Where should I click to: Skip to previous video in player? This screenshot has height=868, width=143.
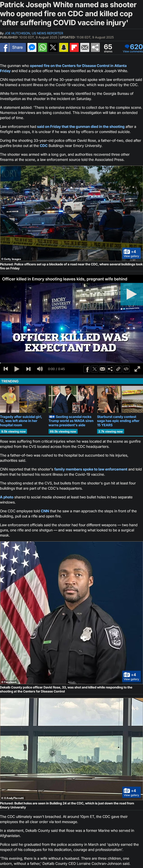[x=6, y=369]
